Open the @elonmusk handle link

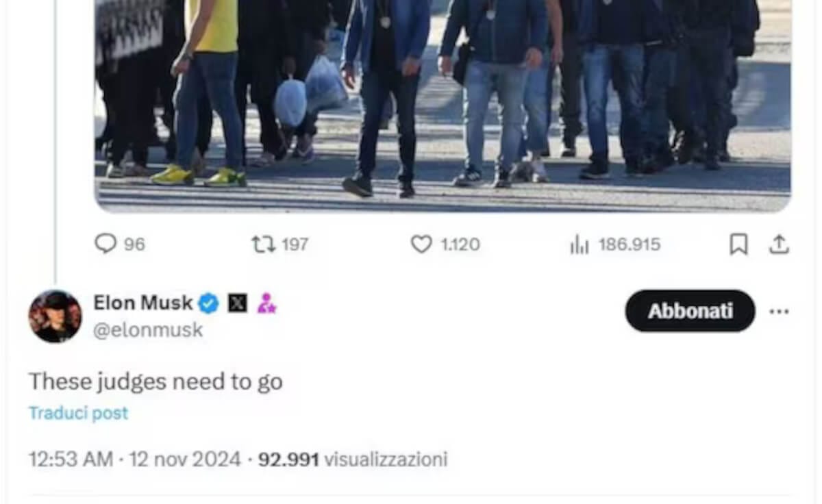coord(148,330)
